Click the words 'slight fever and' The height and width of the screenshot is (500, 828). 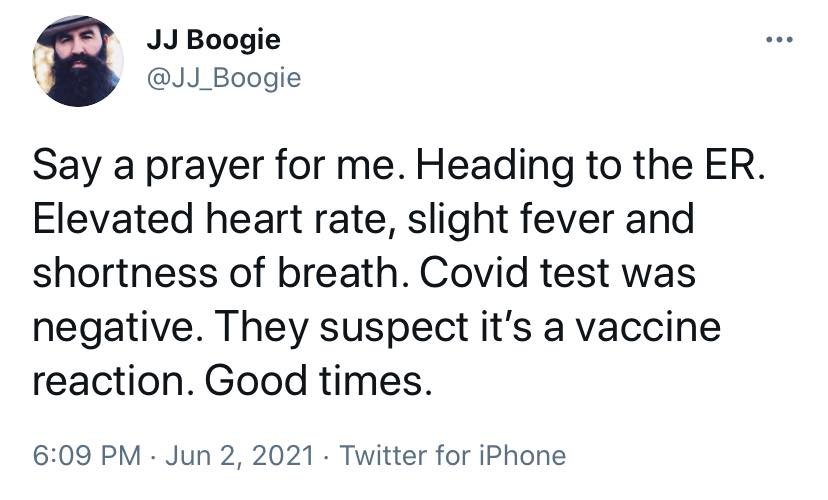[551, 220]
